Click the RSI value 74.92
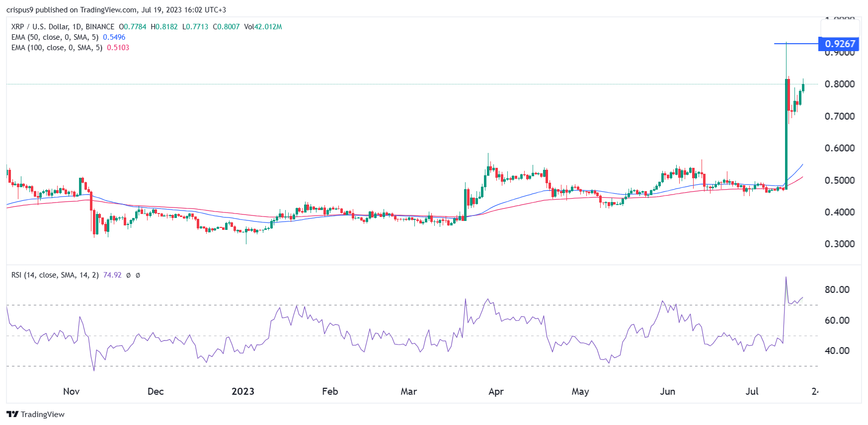868x425 pixels. click(112, 275)
